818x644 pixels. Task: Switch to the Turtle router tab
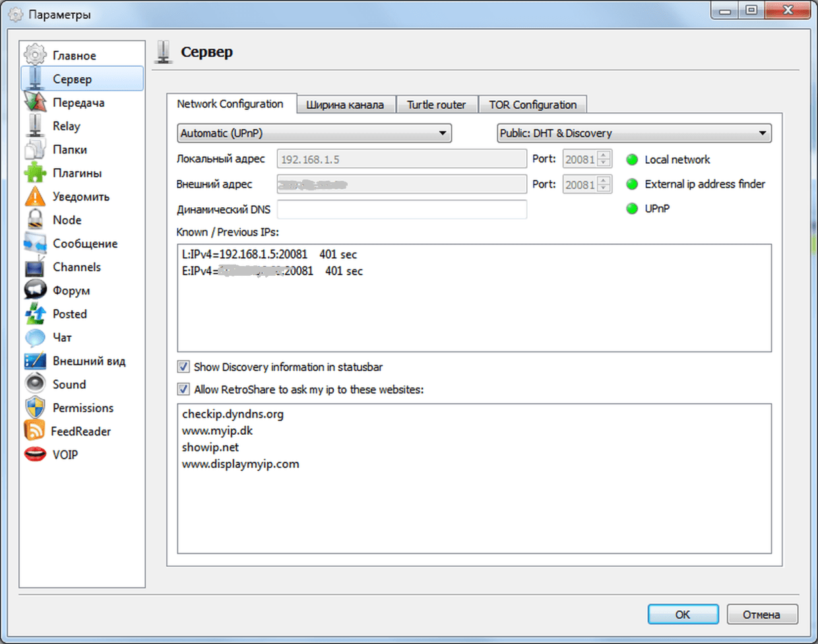[x=436, y=105]
